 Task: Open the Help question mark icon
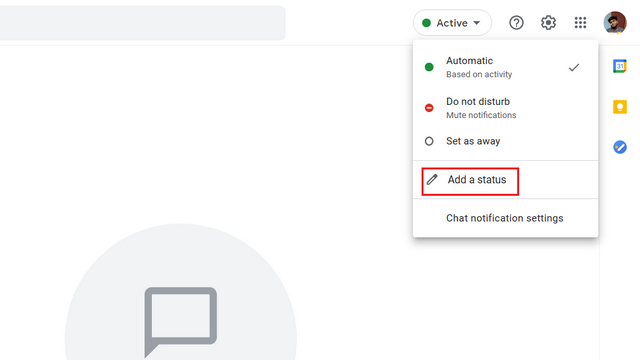click(516, 23)
